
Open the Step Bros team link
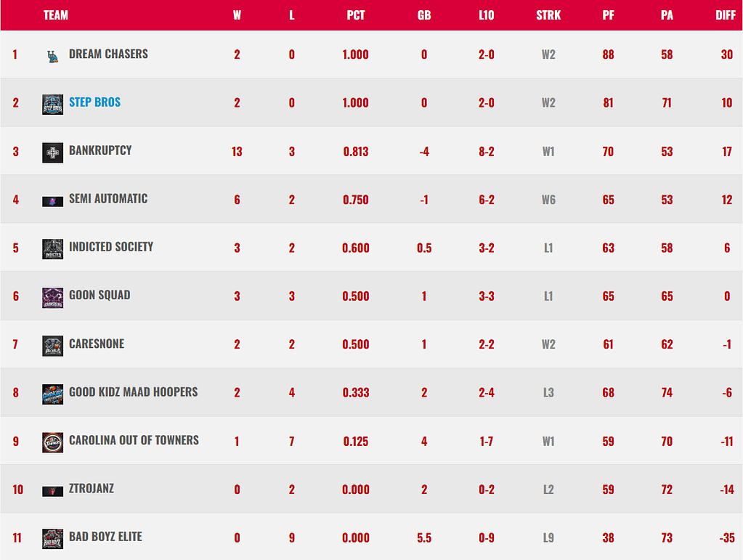(x=94, y=102)
